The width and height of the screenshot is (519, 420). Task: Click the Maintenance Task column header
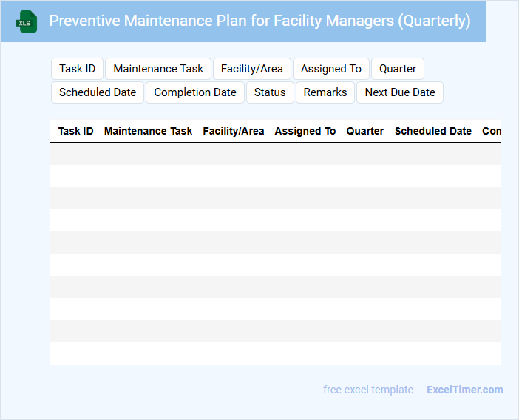148,131
